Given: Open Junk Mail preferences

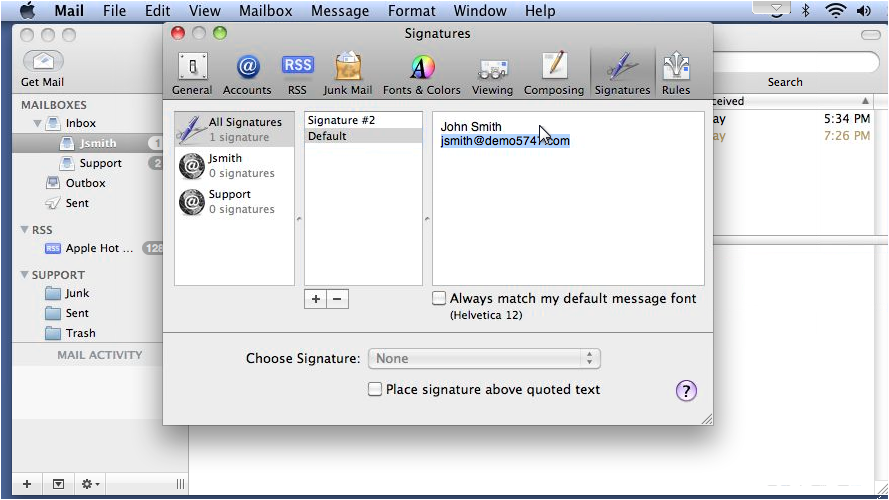Looking at the screenshot, I should click(x=348, y=74).
